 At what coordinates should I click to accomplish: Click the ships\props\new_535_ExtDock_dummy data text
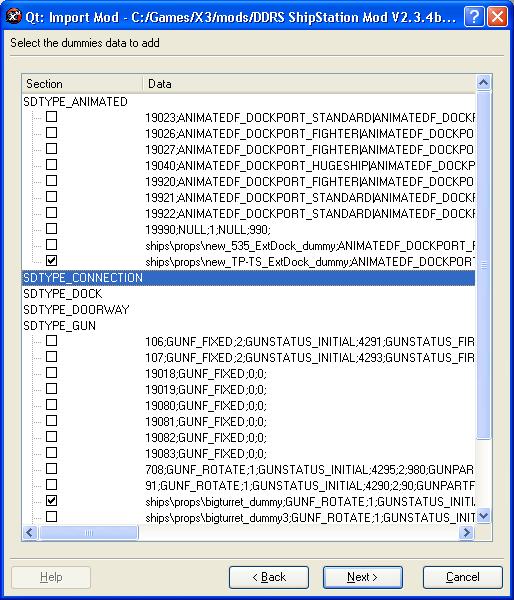tap(310, 246)
